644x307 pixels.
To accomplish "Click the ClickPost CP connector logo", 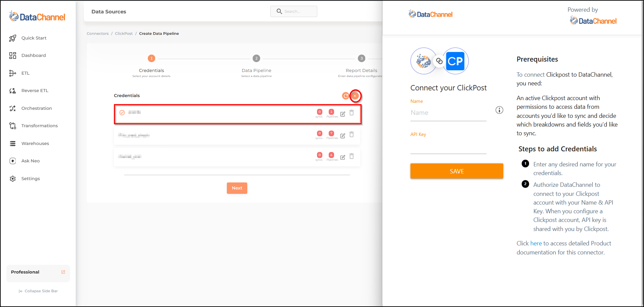I will pos(455,61).
